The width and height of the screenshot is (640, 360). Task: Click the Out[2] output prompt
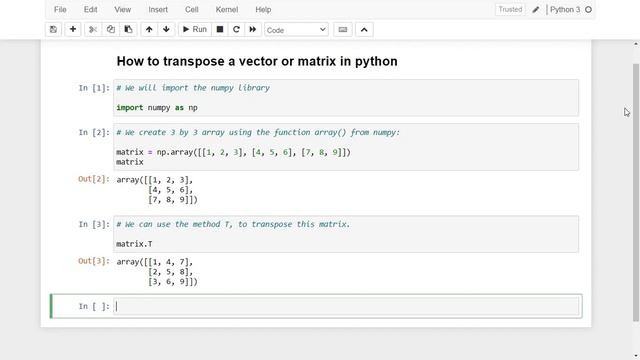pyautogui.click(x=94, y=179)
